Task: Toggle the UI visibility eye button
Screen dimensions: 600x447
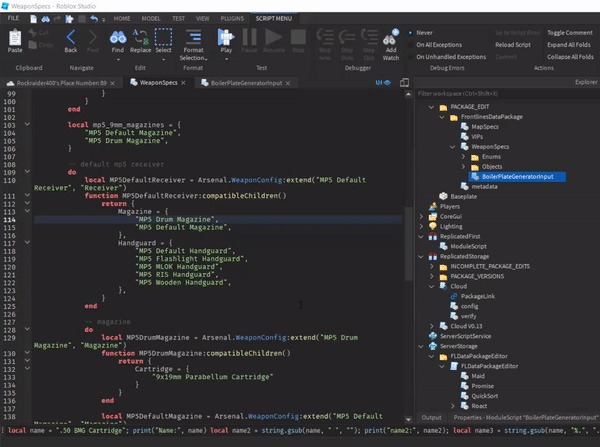Action: pos(383,82)
